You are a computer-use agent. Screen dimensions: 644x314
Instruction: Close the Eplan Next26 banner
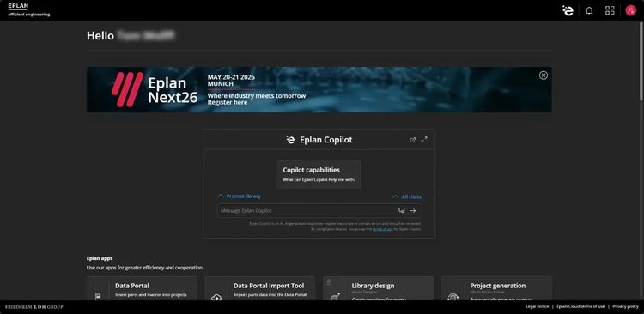click(544, 75)
